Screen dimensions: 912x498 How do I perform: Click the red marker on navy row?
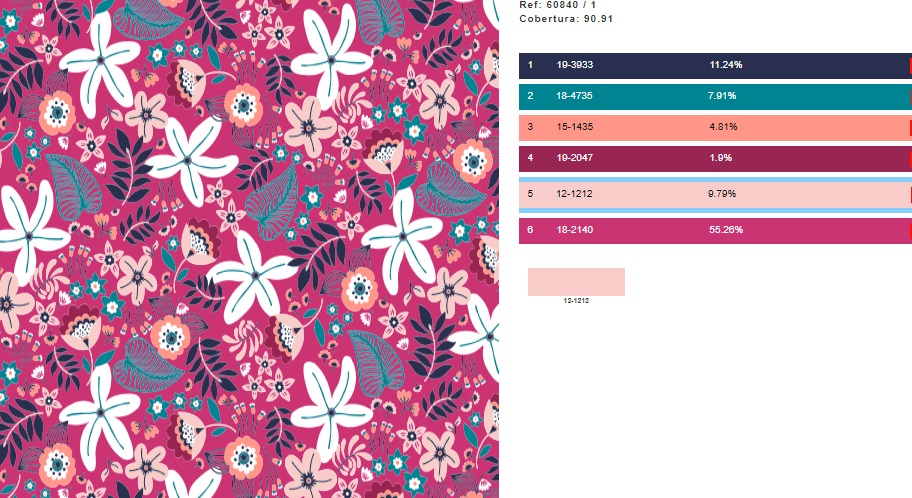[910, 66]
